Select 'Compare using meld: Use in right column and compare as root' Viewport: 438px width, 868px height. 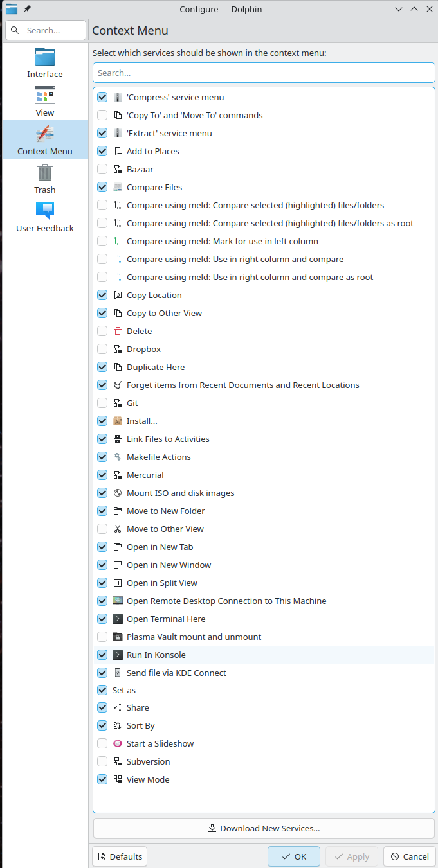pos(250,278)
